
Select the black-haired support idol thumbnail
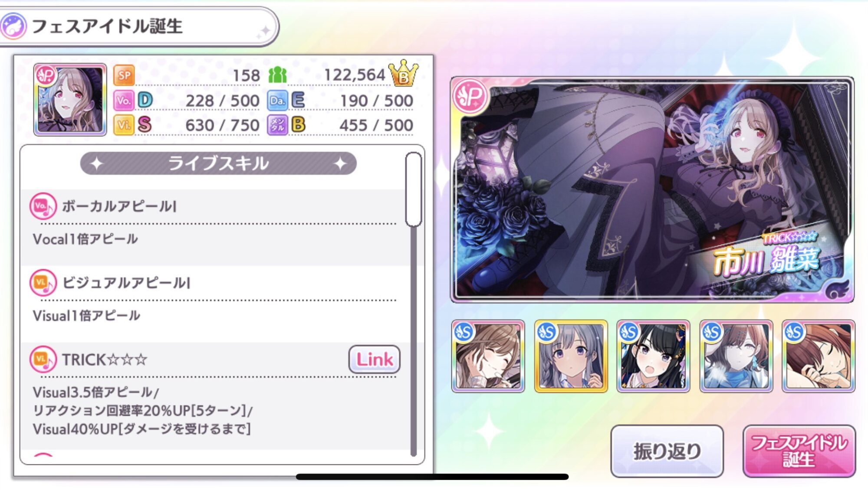click(653, 356)
